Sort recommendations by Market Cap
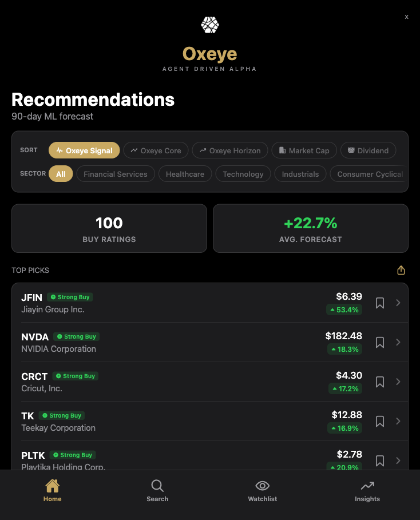420x520 pixels. point(304,150)
